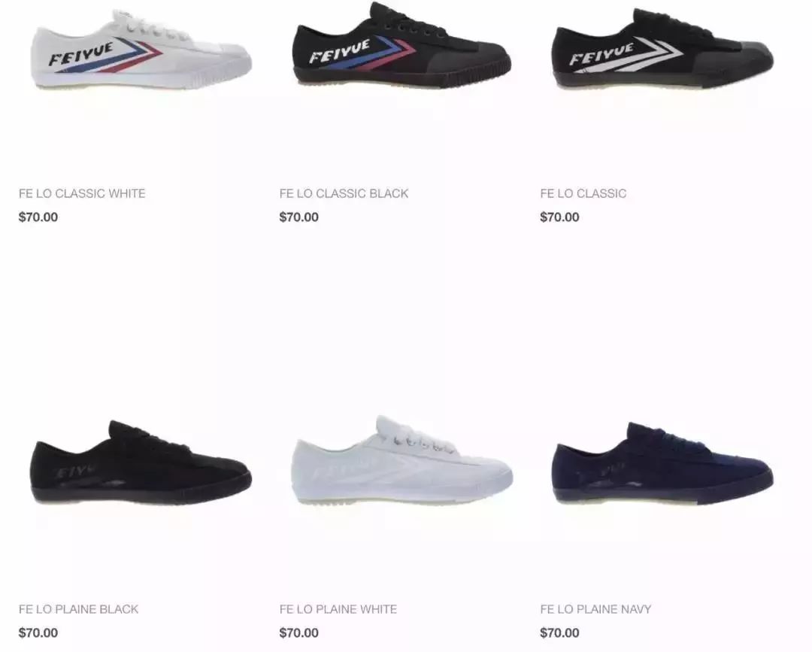
Task: Open the FE LO CLASSIC BLACK product link
Action: [x=344, y=194]
